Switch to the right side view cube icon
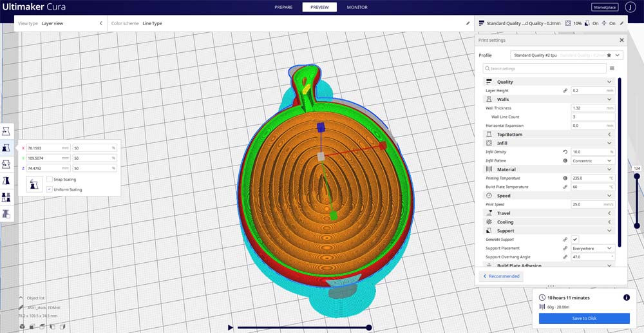This screenshot has height=333, width=644. pos(62,327)
